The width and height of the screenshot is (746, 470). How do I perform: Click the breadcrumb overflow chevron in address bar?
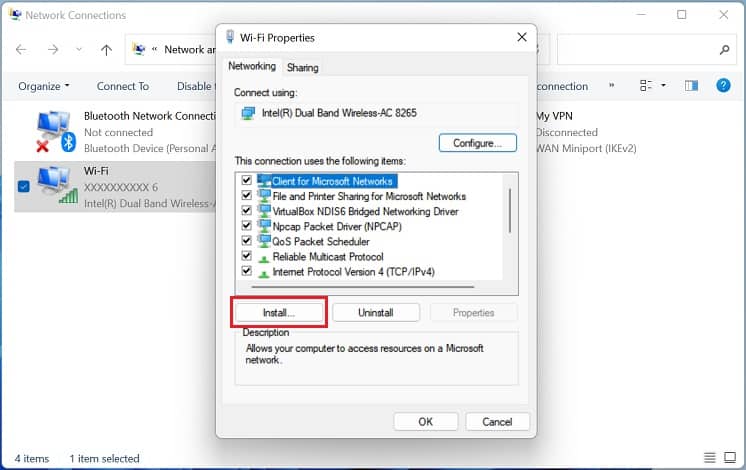coord(155,49)
